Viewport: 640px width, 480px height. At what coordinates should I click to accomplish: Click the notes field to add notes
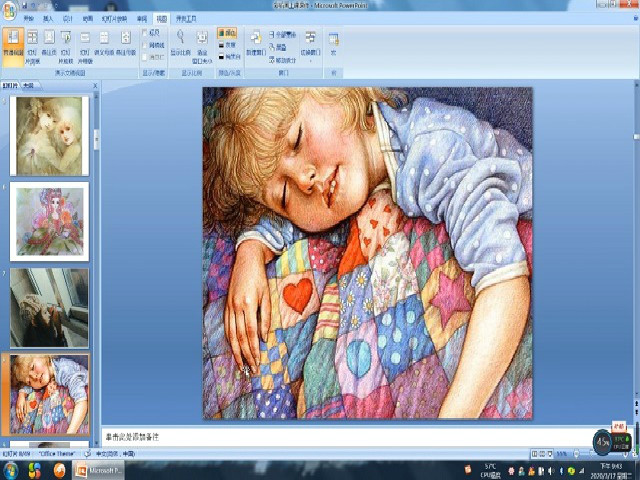tap(349, 437)
